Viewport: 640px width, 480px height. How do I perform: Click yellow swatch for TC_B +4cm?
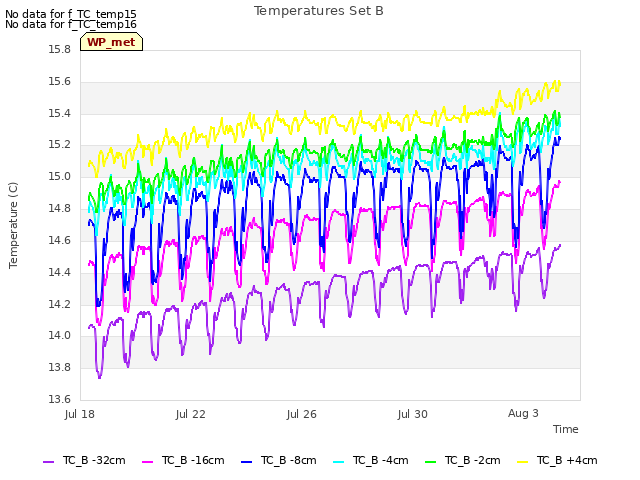(522, 461)
